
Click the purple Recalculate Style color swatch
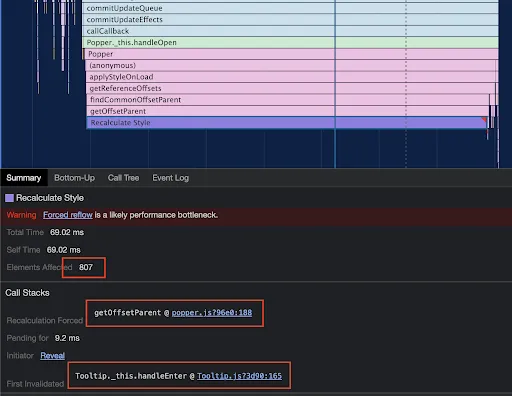(x=9, y=198)
